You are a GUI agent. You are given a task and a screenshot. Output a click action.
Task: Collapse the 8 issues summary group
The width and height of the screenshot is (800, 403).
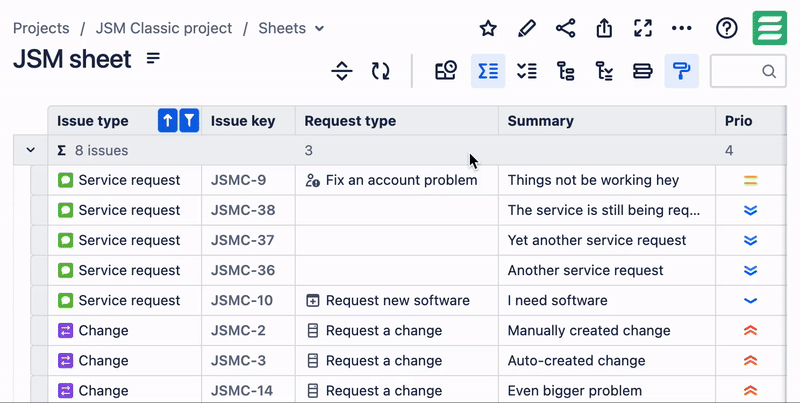point(31,150)
